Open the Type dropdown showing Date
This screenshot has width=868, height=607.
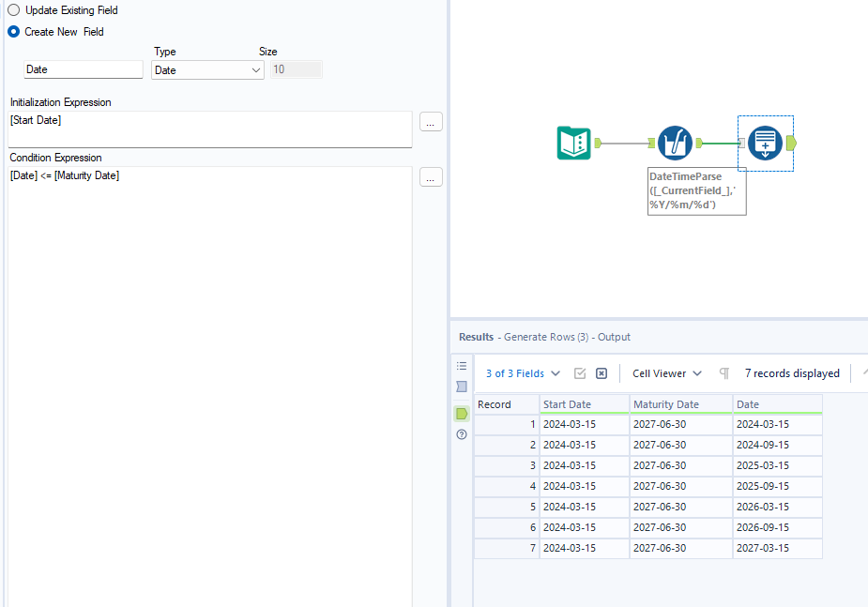click(x=207, y=69)
